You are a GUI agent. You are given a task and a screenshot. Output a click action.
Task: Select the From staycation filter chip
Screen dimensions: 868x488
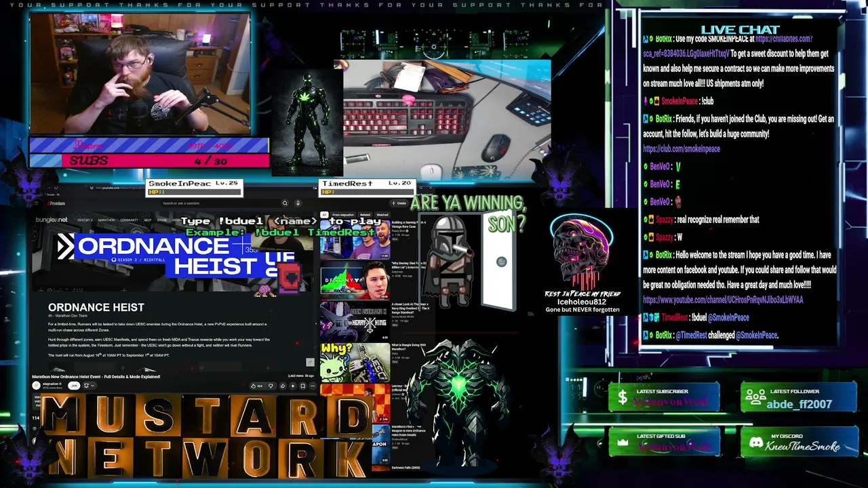342,215
